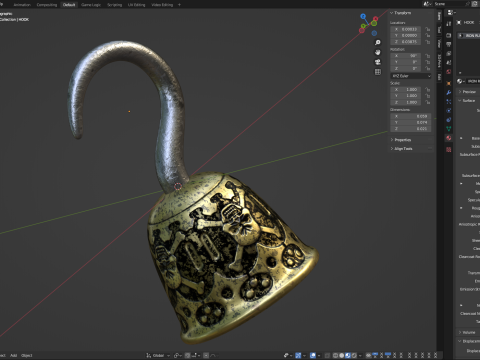Open the Output properties tab icon
The height and width of the screenshot is (360, 480).
coord(449,44)
